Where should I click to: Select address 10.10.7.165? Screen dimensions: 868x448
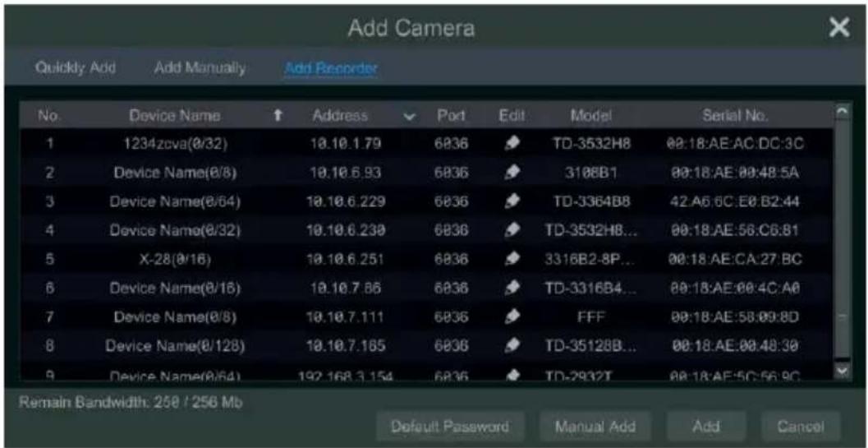click(346, 346)
